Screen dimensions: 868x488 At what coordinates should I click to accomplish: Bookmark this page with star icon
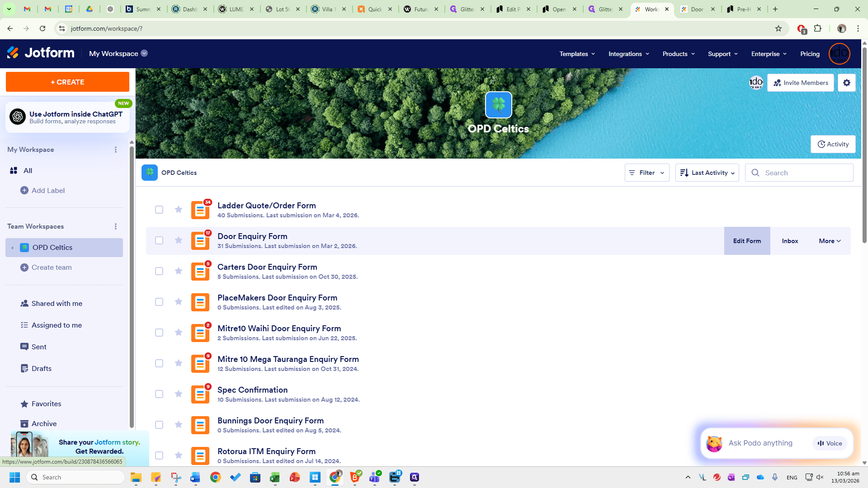click(778, 28)
